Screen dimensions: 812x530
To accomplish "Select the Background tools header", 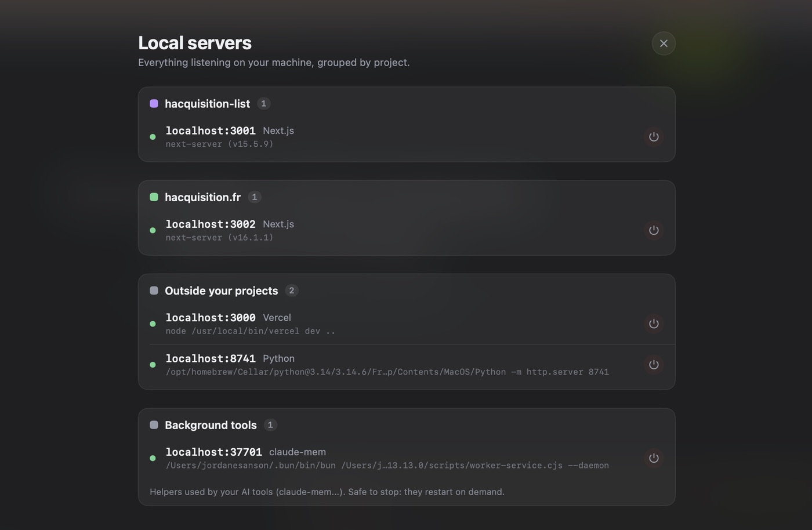I will coord(211,425).
